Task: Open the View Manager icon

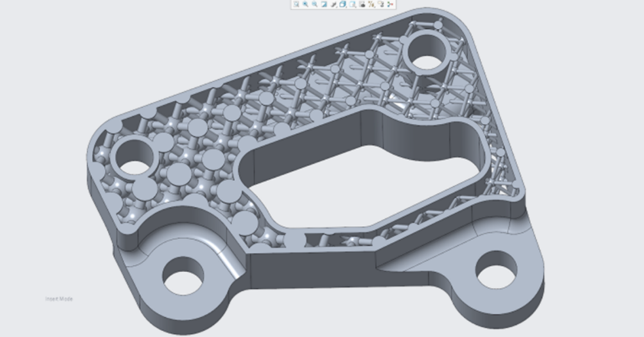Action: pyautogui.click(x=361, y=5)
